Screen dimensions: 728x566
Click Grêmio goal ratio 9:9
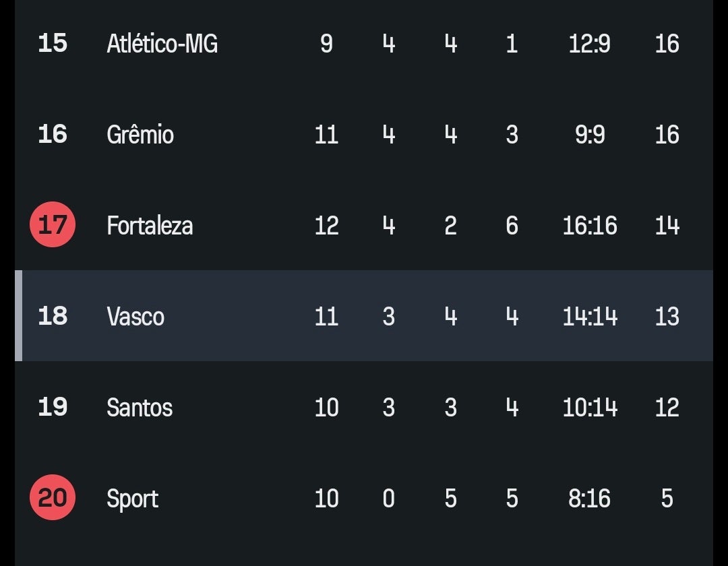[x=590, y=135]
